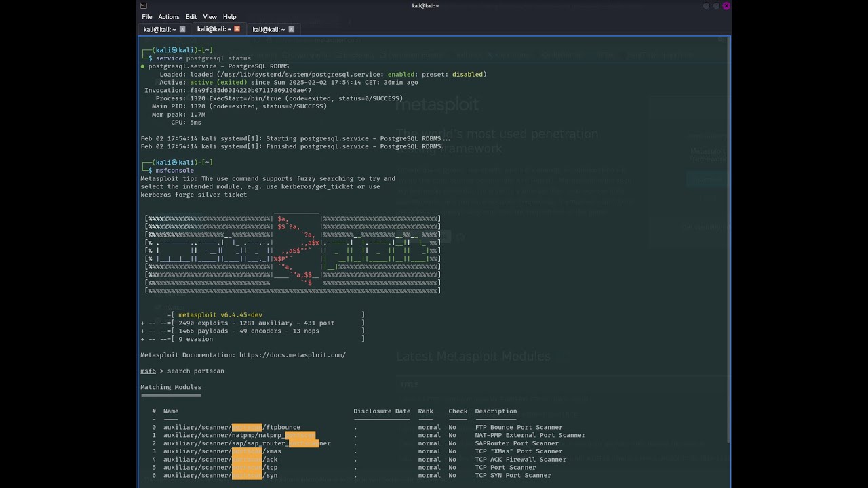Click the 'search portscan' command text

[x=195, y=371]
